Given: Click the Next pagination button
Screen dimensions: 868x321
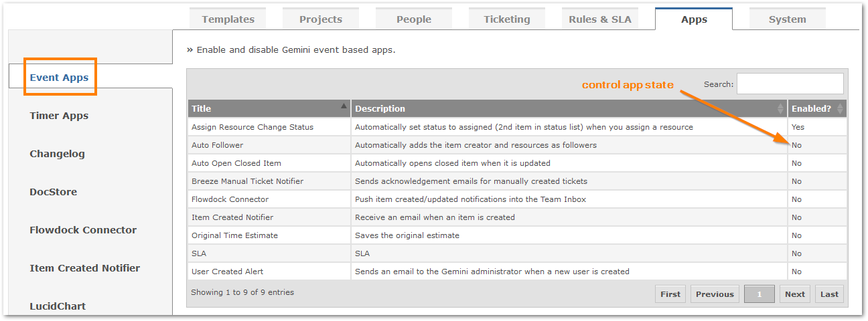Looking at the screenshot, I should 795,294.
